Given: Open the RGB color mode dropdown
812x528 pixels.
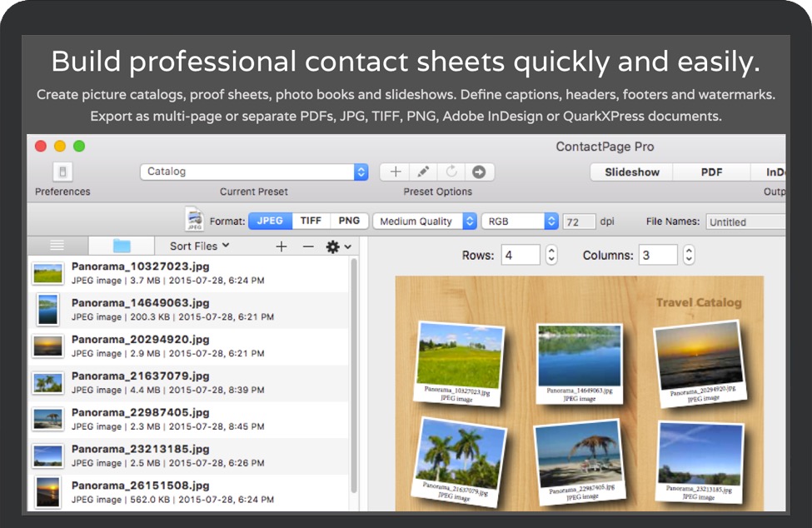Looking at the screenshot, I should pyautogui.click(x=520, y=222).
